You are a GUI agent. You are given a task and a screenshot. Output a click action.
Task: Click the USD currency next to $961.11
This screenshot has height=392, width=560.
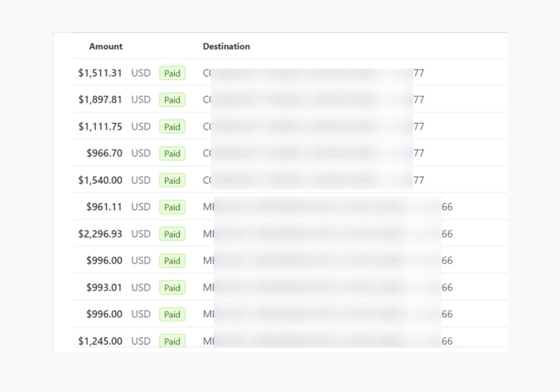click(x=141, y=207)
